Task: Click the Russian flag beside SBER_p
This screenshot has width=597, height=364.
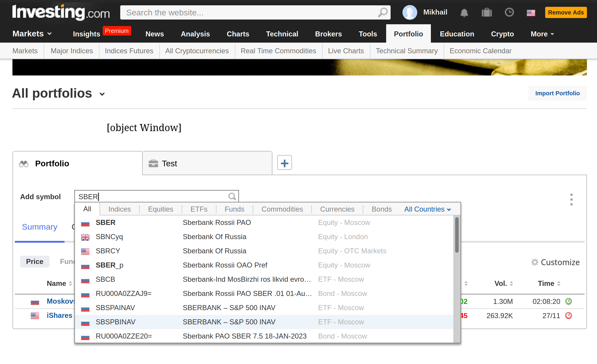Action: 85,265
